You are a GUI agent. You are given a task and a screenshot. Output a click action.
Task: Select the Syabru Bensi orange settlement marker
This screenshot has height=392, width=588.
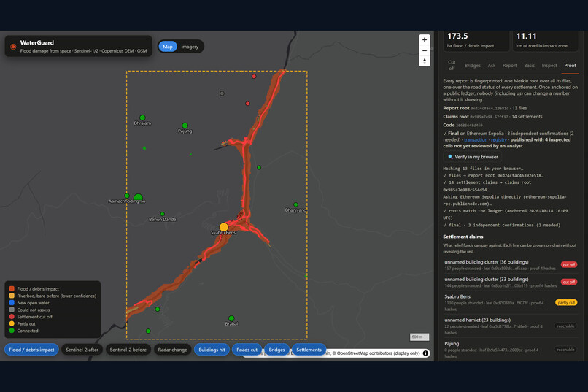coord(224,227)
